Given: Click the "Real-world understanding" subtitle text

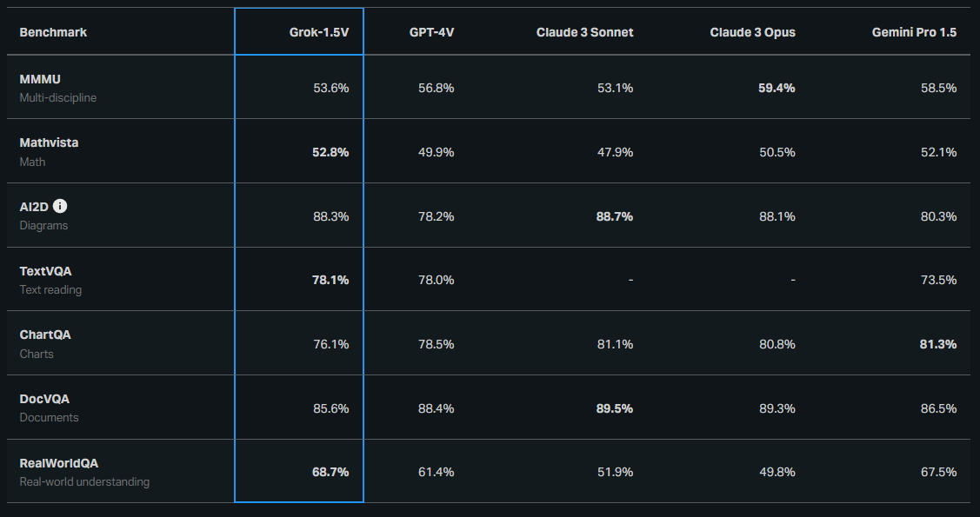Looking at the screenshot, I should click(x=84, y=481).
